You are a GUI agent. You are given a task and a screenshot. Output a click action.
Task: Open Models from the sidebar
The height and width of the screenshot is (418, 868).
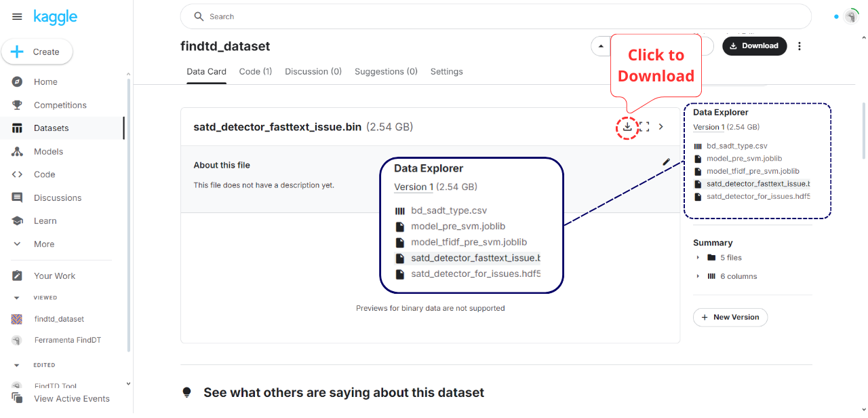click(x=48, y=151)
